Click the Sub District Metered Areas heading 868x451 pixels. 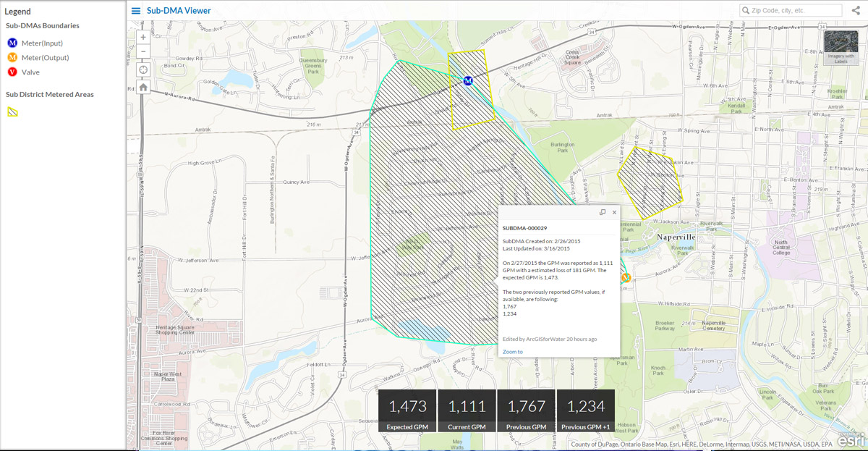50,94
